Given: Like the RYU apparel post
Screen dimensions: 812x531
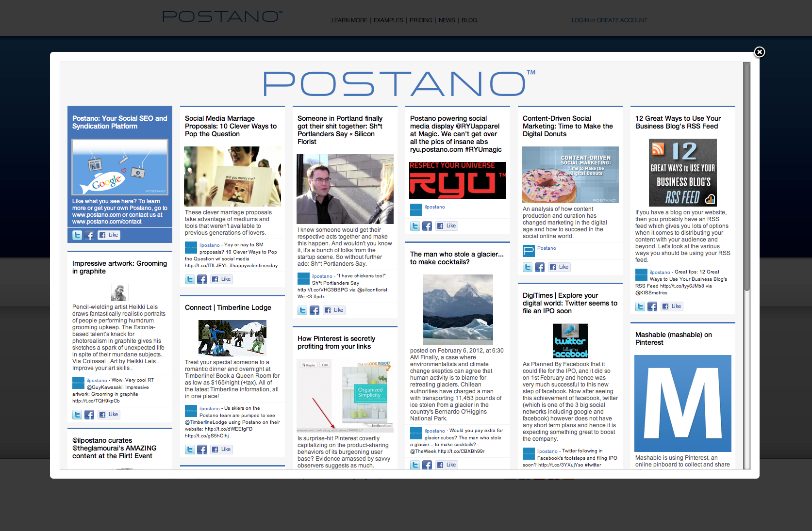Looking at the screenshot, I should 447,226.
